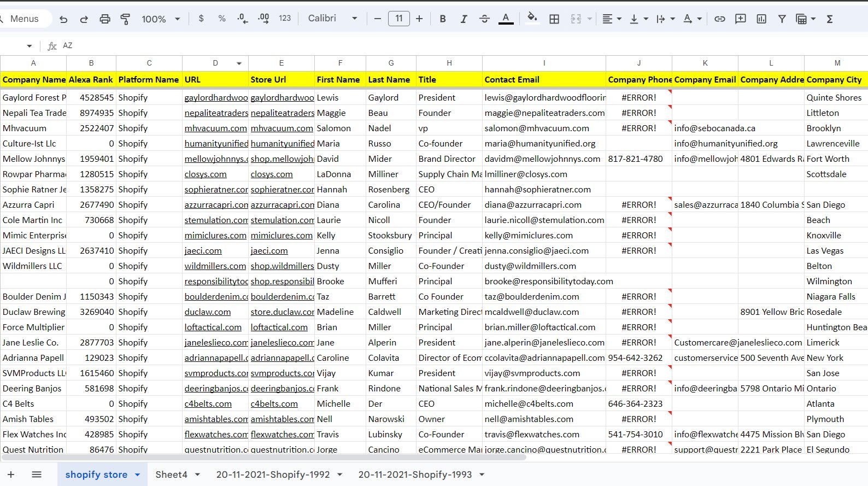Screen dimensions: 868x486
Task: Print the spreadsheet with the printer icon
Action: point(104,19)
